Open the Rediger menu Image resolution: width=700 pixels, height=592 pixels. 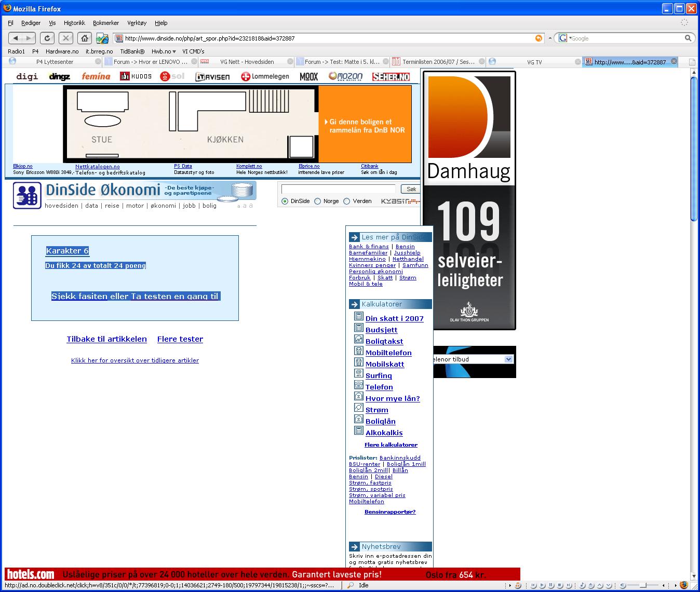coord(31,23)
